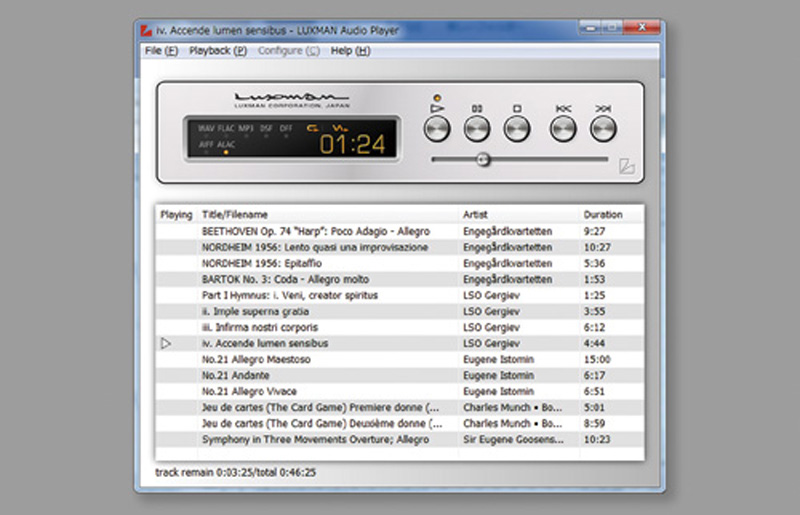
Task: Close the LUXMAN Audio Player window
Action: [x=642, y=28]
